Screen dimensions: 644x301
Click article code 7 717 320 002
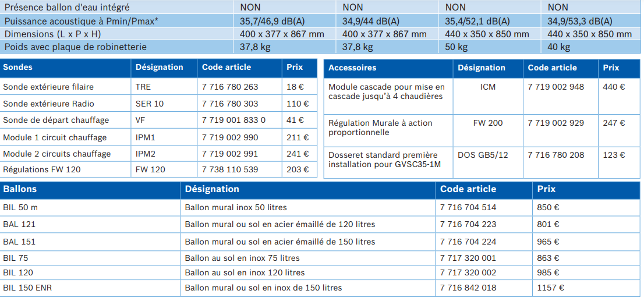click(x=468, y=272)
